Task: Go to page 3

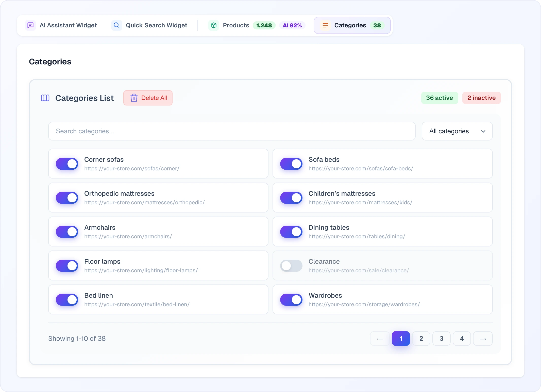Action: tap(442, 338)
